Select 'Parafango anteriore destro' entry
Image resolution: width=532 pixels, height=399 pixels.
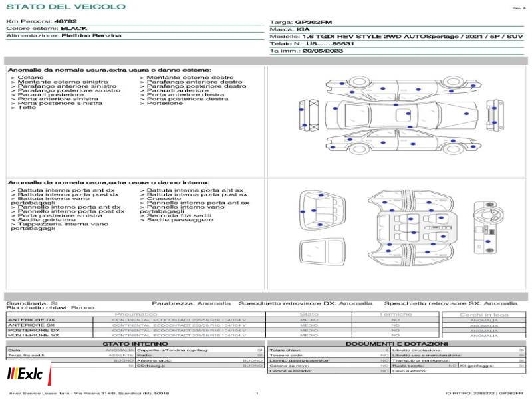(x=191, y=82)
